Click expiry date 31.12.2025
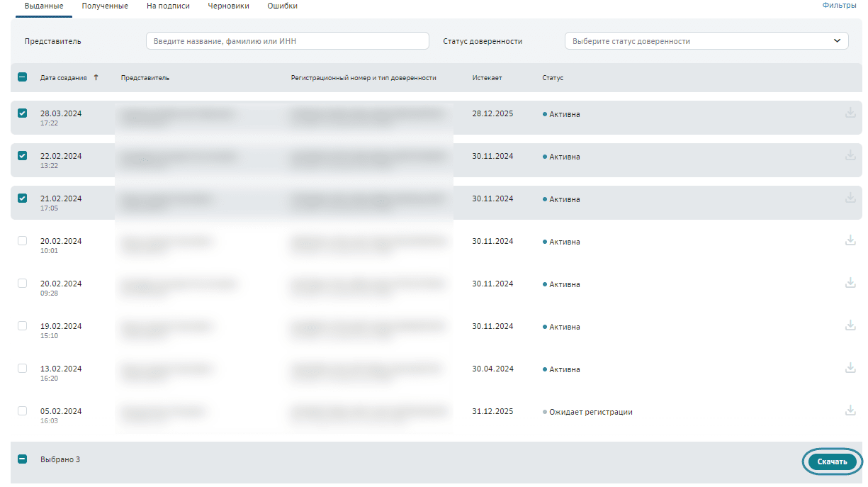The height and width of the screenshot is (487, 868). 492,411
